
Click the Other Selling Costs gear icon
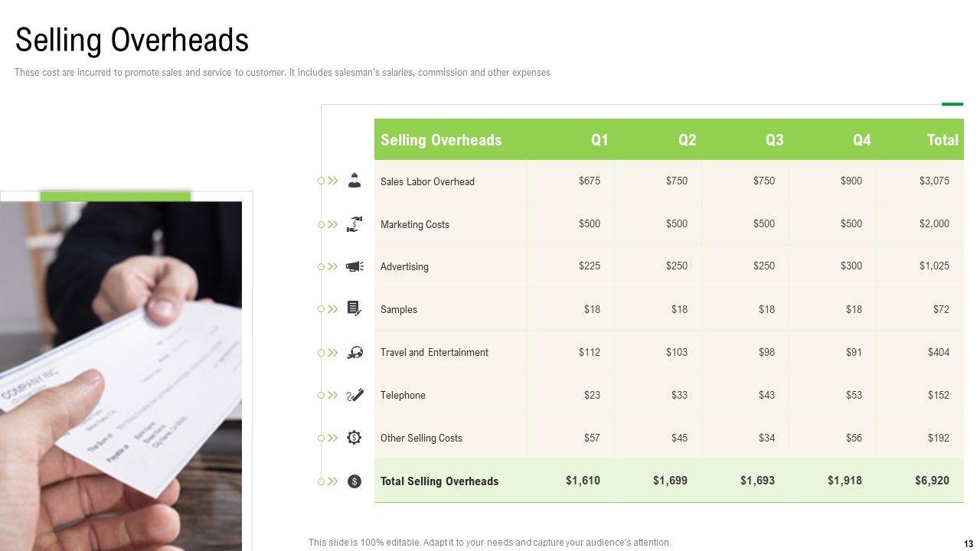(354, 438)
